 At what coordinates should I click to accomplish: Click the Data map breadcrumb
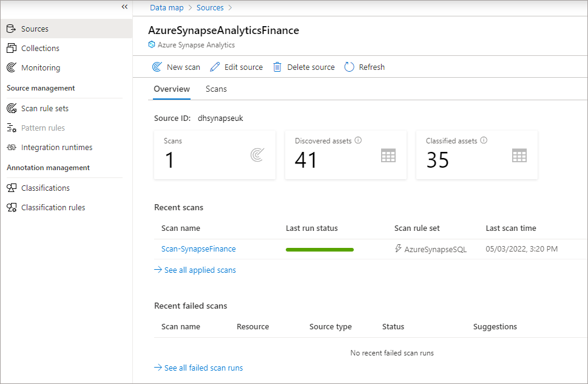[166, 7]
